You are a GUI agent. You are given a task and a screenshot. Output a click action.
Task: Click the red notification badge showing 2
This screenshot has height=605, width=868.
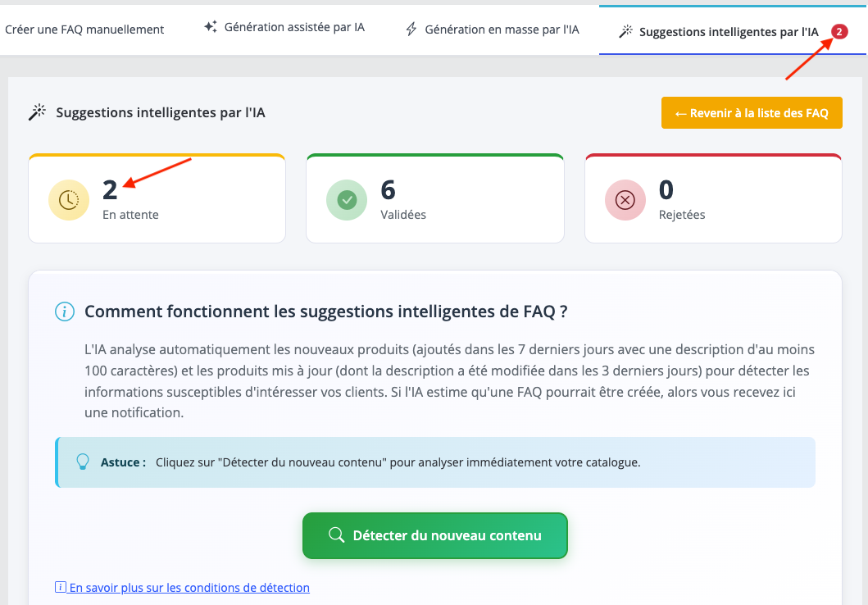(839, 32)
